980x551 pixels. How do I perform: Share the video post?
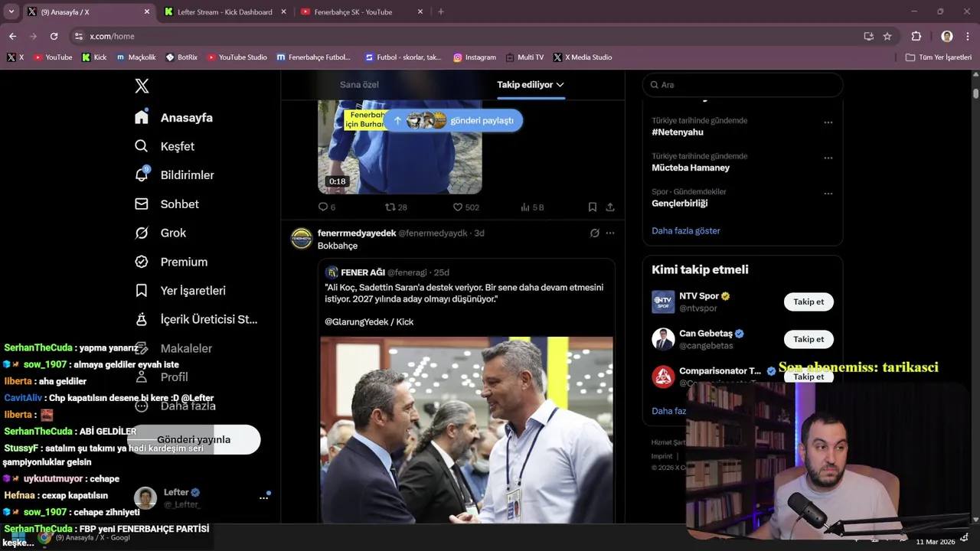click(x=610, y=207)
